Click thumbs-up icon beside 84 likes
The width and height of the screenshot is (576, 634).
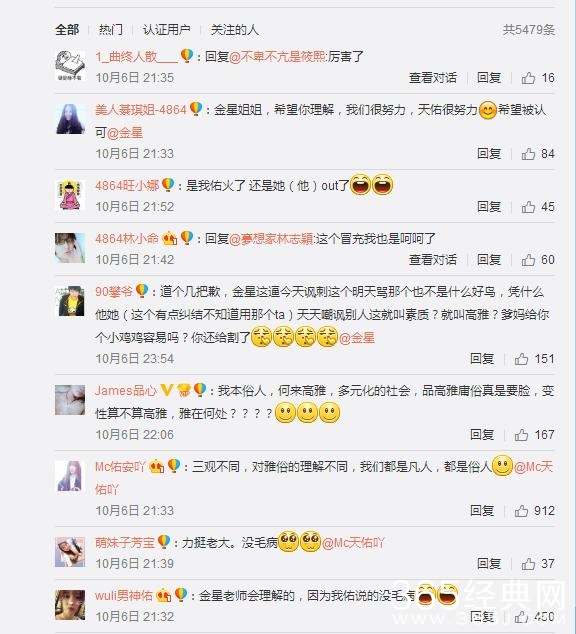528,154
